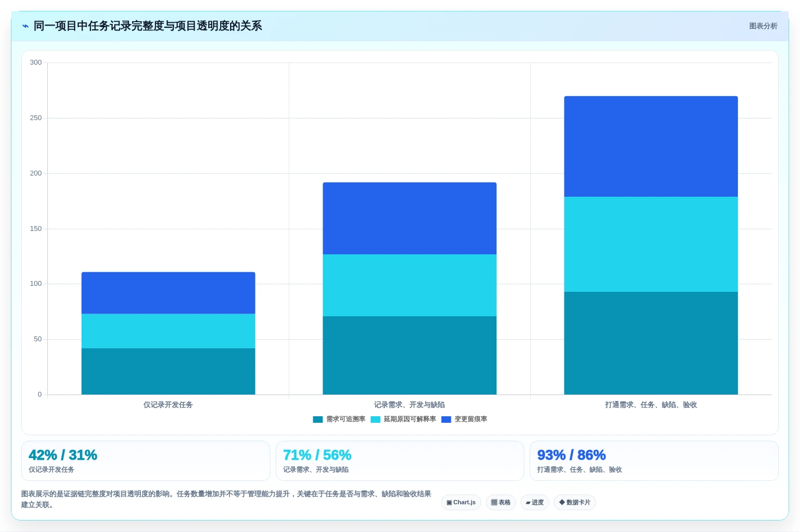The image size is (800, 532).
Task: Click the 数据卡片 tag
Action: coord(575,503)
